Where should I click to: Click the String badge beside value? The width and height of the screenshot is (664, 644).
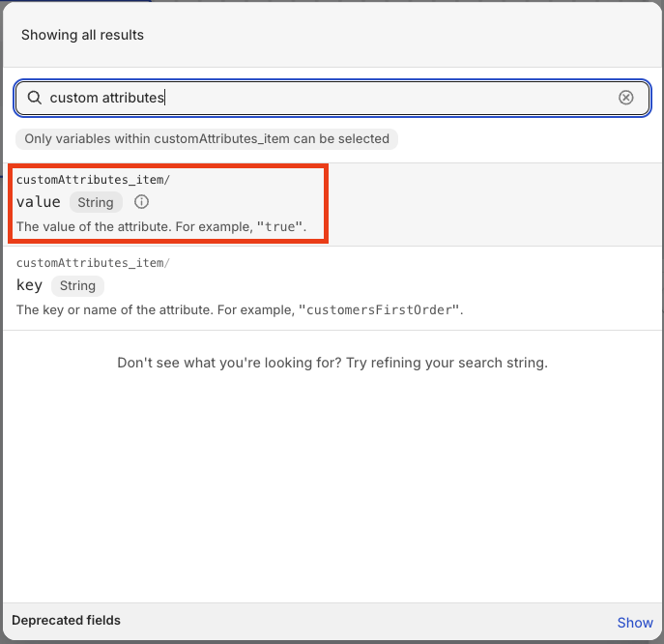(x=96, y=202)
